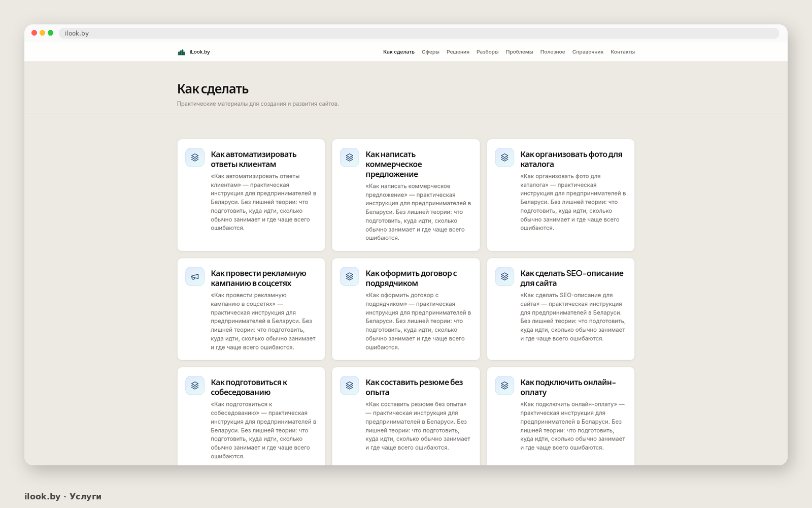
Task: Click the layers icon beside «Как составить резюме без опыта»
Action: pyautogui.click(x=350, y=386)
